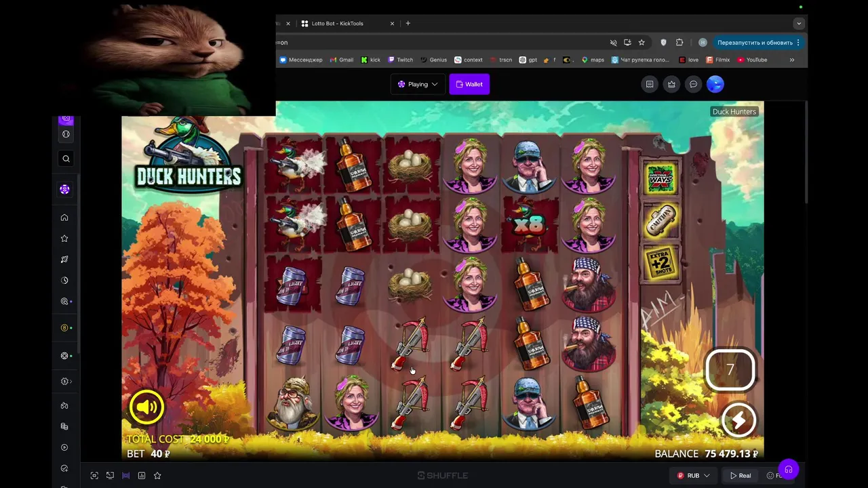This screenshot has height=488, width=868.
Task: Toggle theatre mode icon below the game
Action: [125, 476]
